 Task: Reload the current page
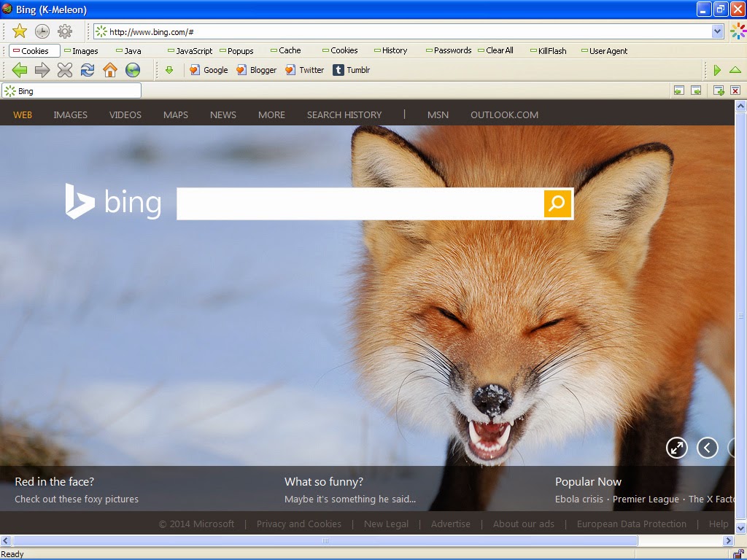coord(88,69)
